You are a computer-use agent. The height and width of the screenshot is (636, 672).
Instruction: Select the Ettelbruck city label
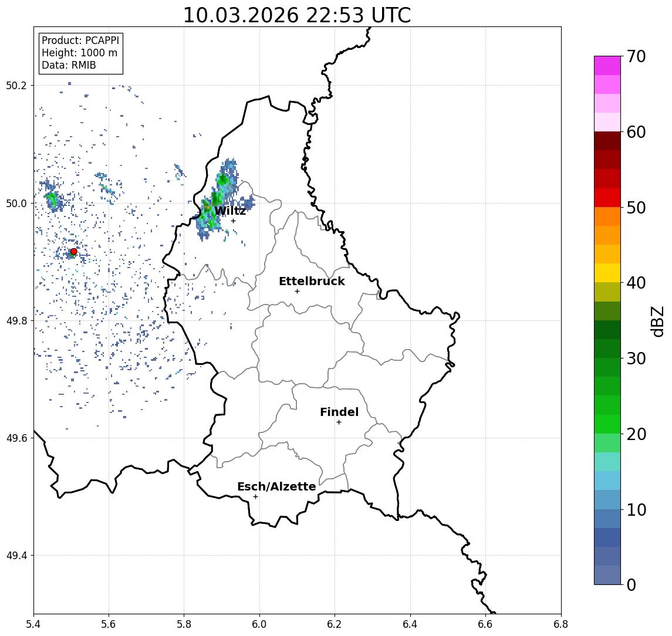(x=312, y=281)
